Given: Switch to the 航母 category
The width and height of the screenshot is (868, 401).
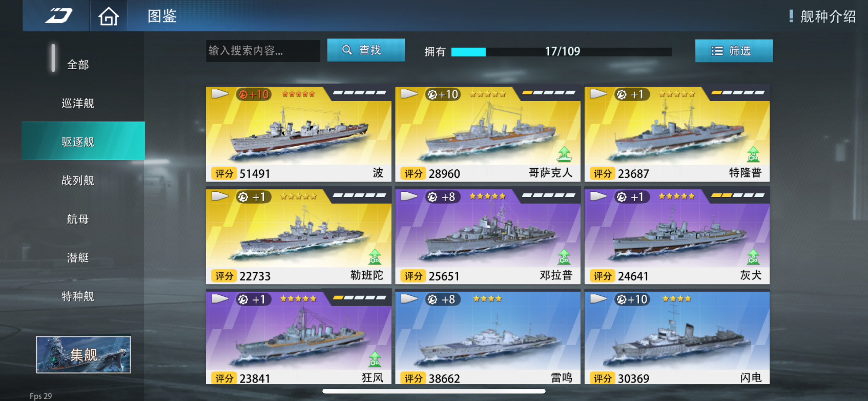Looking at the screenshot, I should pyautogui.click(x=78, y=219).
